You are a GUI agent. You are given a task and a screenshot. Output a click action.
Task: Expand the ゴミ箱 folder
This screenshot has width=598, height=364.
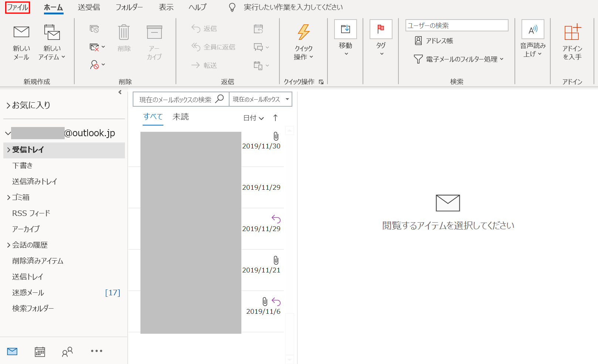point(9,198)
